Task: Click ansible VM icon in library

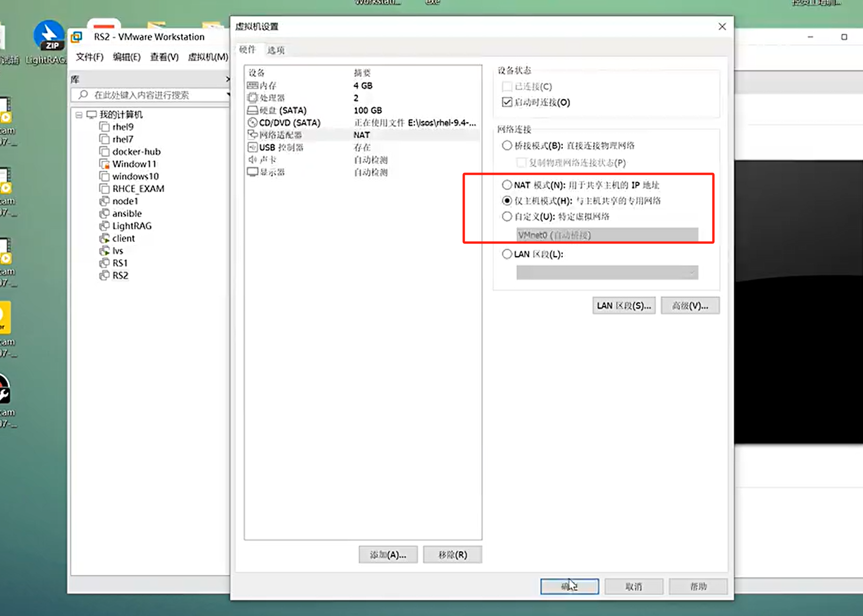Action: coord(104,214)
